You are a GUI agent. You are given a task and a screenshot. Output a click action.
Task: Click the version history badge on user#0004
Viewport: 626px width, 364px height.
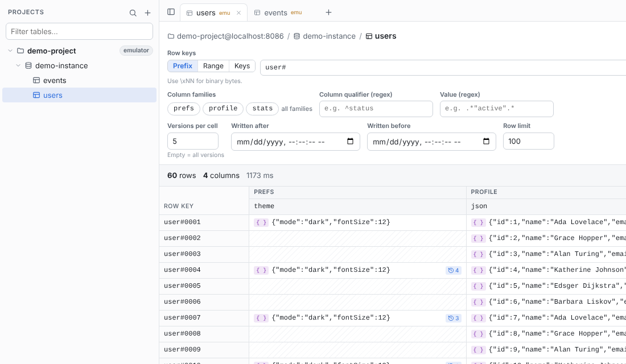(454, 270)
